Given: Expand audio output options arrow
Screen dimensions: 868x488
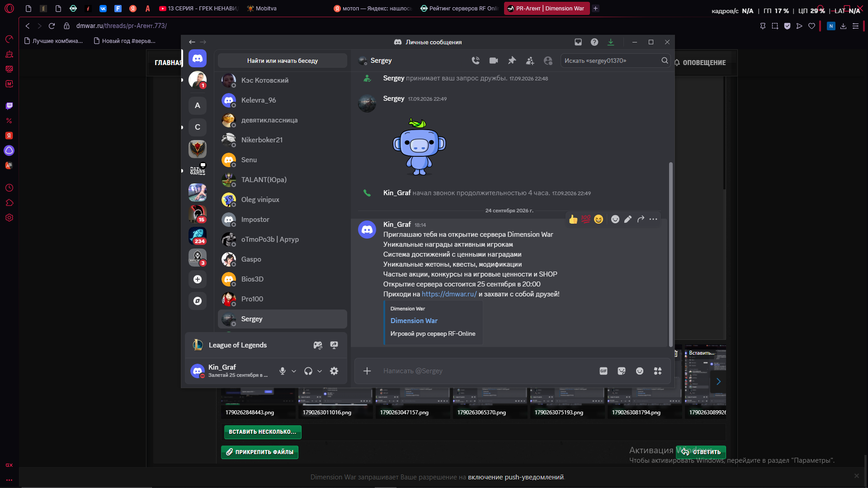Looking at the screenshot, I should coord(320,371).
